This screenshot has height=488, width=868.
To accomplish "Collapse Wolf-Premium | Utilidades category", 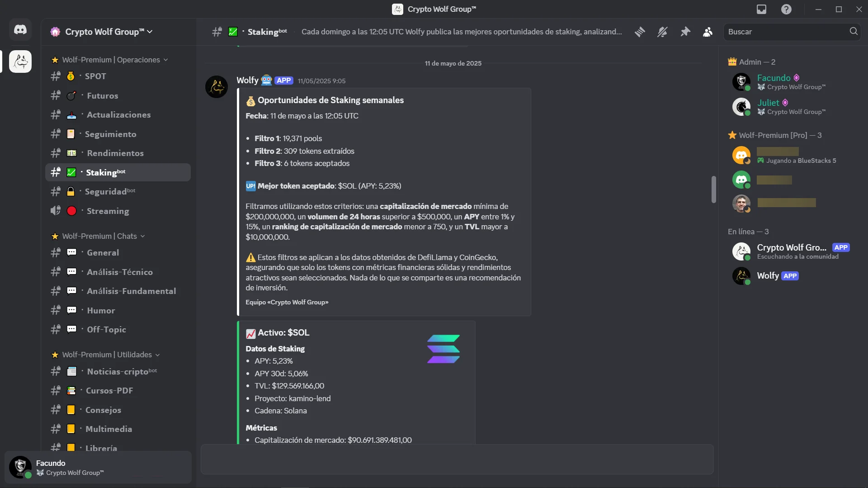I will pyautogui.click(x=106, y=355).
